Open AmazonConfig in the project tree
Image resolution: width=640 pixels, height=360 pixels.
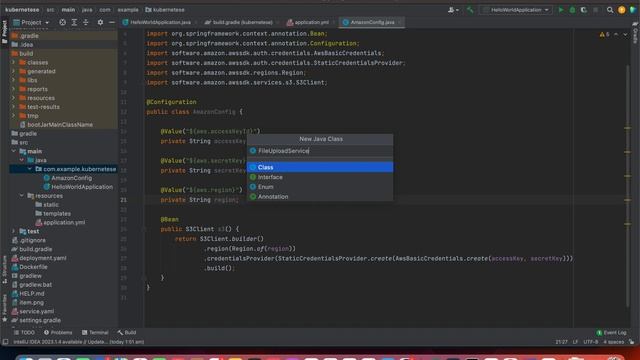(x=71, y=178)
